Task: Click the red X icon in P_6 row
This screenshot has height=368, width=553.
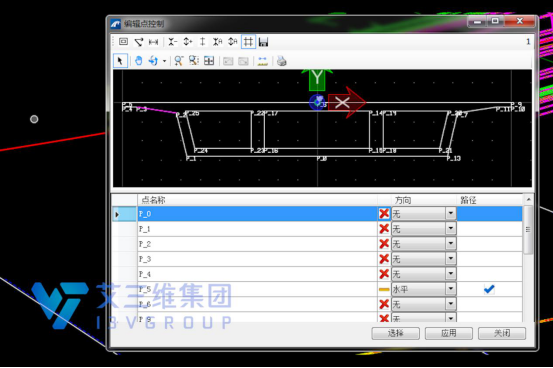Action: (x=384, y=304)
